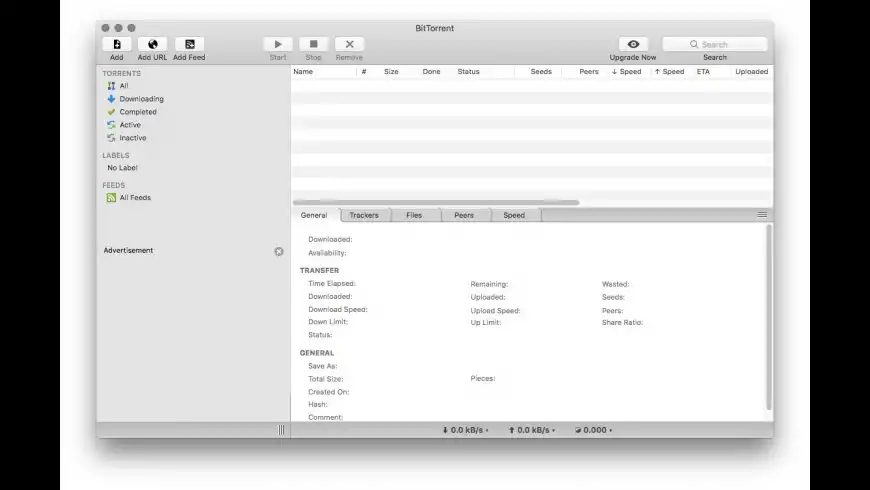Click the Time Elapsed label
This screenshot has height=490, width=870.
click(x=332, y=284)
